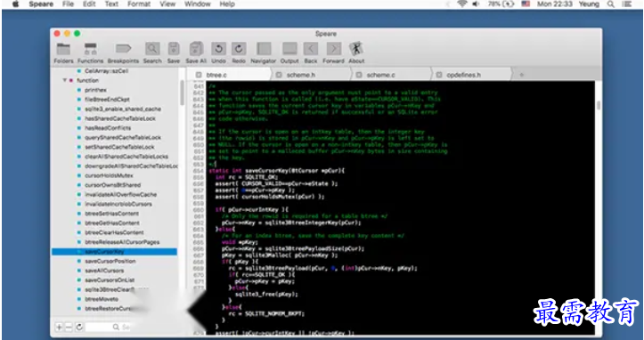Open the battery status in menu bar
Image resolution: width=644 pixels, height=340 pixels.
tap(501, 4)
